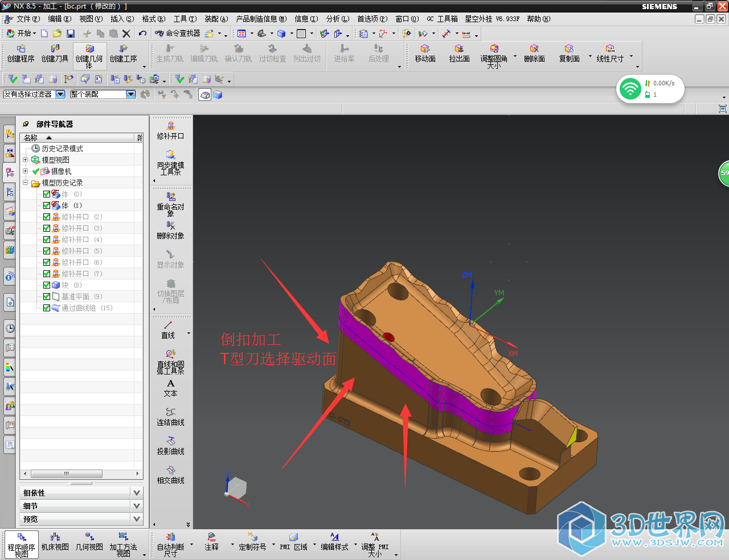Open the 文件 (File) menu
The height and width of the screenshot is (560, 729).
pos(28,19)
